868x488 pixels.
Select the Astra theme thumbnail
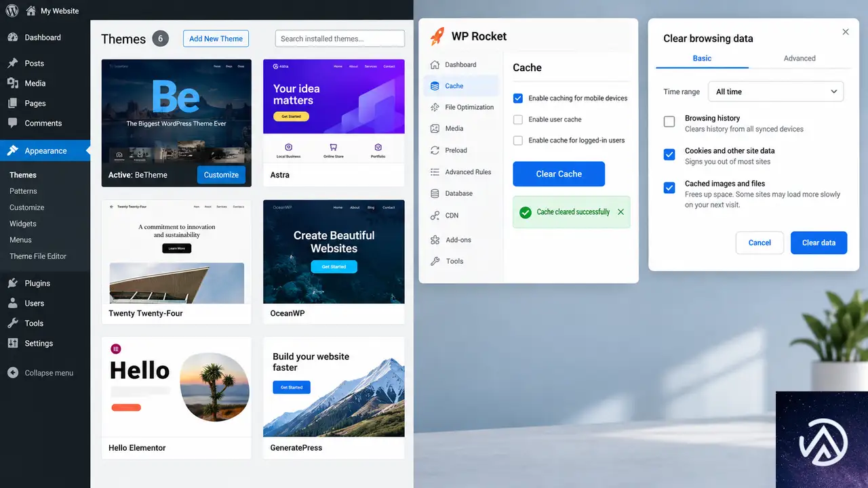pos(334,111)
